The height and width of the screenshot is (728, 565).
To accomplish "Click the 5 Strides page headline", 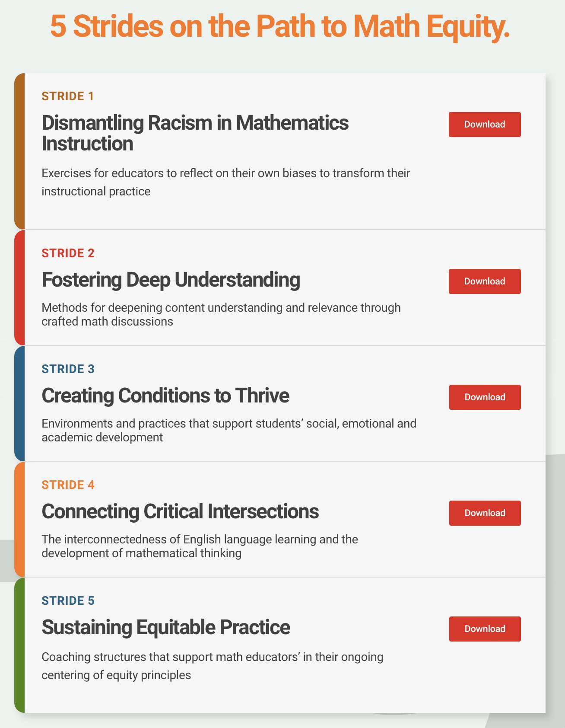I will 280,27.
